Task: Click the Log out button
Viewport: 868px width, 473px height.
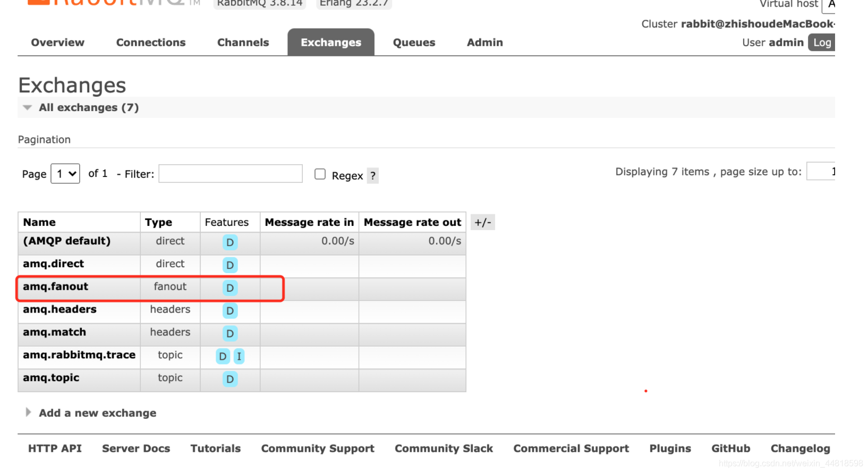Action: coord(822,43)
